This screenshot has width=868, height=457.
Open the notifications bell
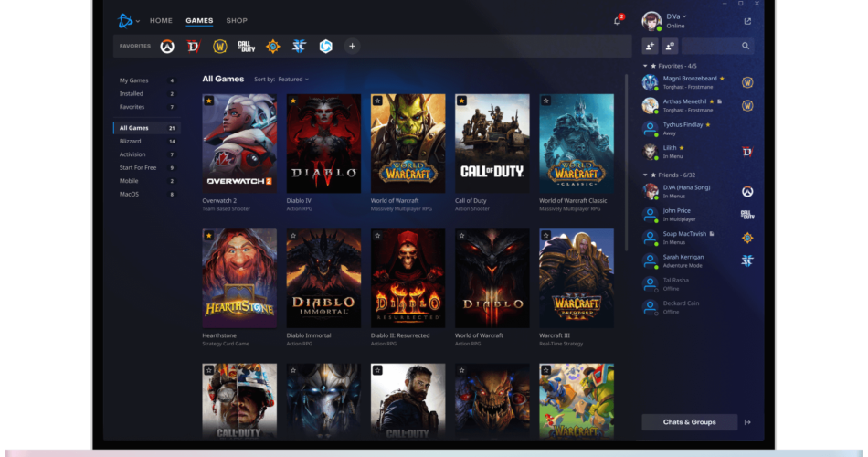[618, 20]
